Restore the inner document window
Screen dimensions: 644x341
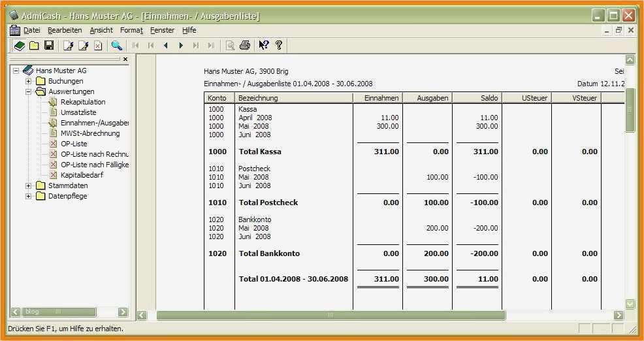(x=619, y=30)
